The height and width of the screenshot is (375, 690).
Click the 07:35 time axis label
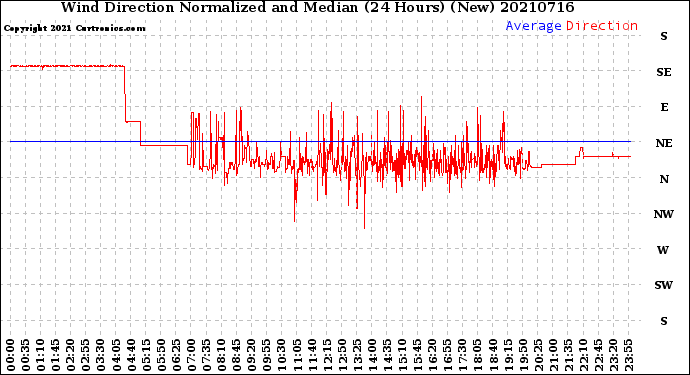coord(206,355)
